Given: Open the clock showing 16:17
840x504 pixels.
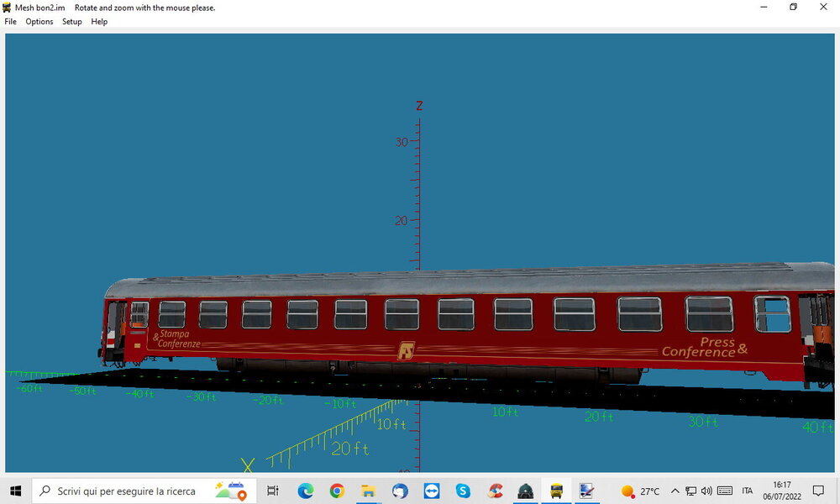Looking at the screenshot, I should [x=781, y=491].
